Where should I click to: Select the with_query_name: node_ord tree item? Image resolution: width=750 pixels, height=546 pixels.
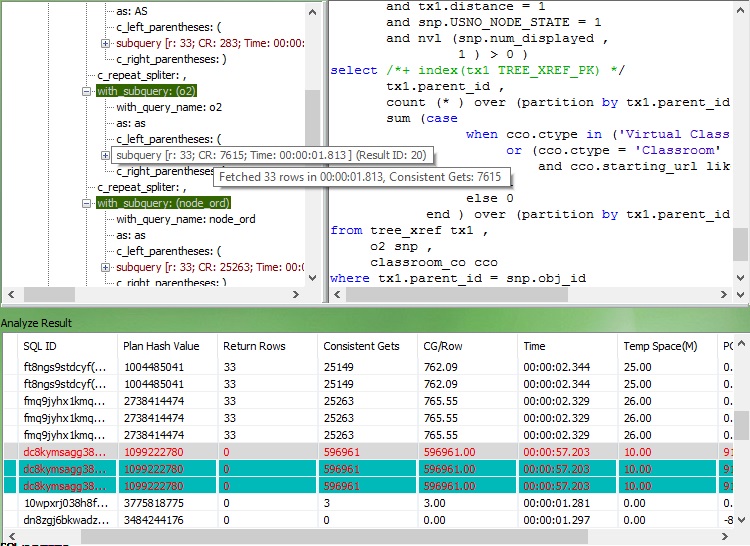pos(185,220)
